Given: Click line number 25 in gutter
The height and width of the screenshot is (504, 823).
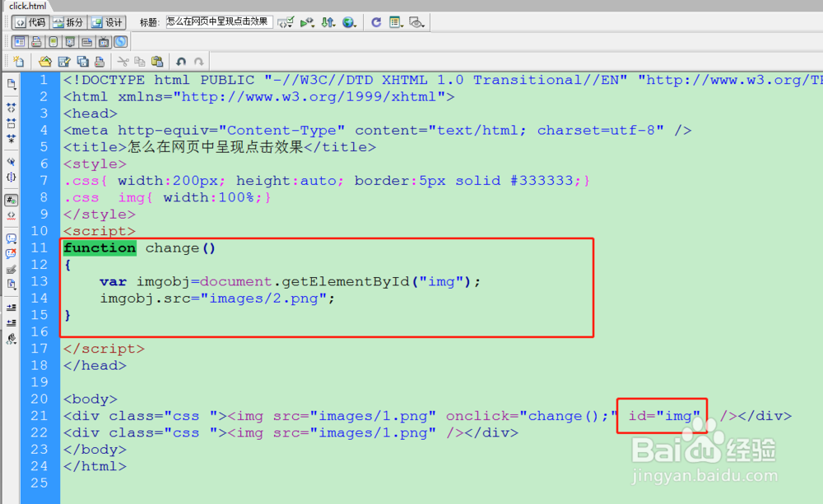Looking at the screenshot, I should coord(40,483).
